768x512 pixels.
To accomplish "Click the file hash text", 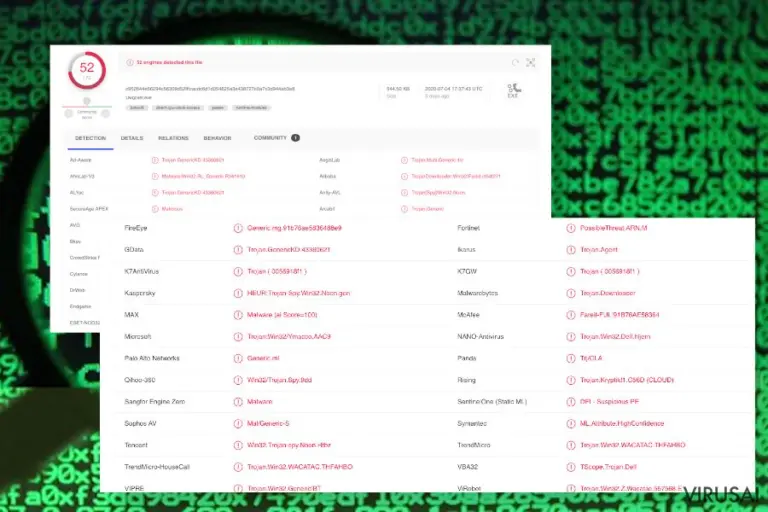I will (x=210, y=89).
